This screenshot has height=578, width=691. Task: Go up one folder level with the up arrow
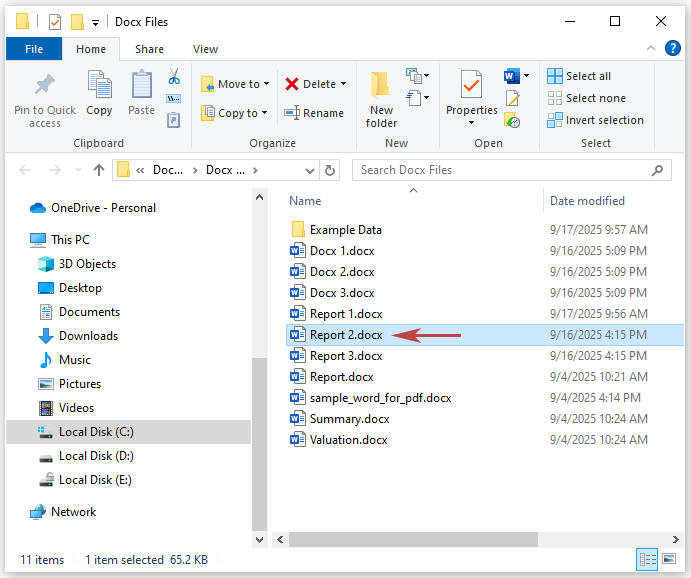pos(99,170)
